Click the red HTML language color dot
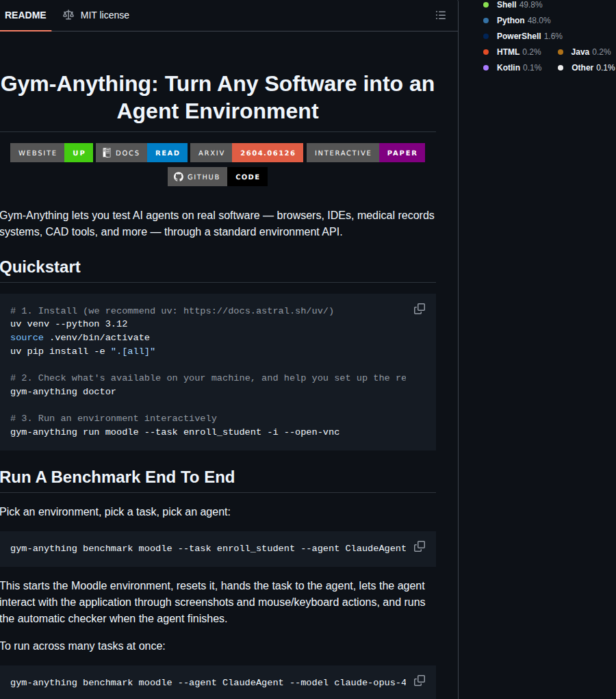616x699 pixels. coord(486,52)
